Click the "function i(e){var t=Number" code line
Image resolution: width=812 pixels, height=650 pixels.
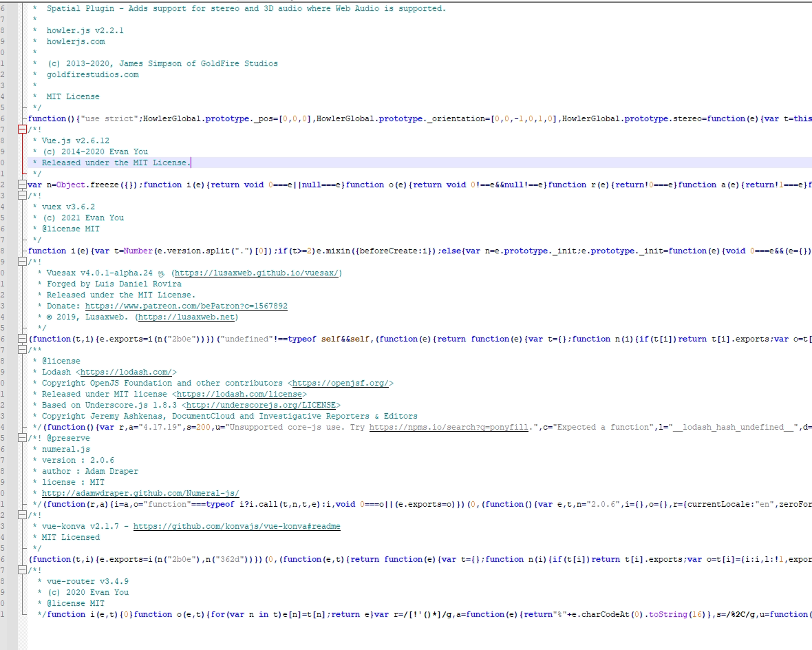(x=420, y=251)
